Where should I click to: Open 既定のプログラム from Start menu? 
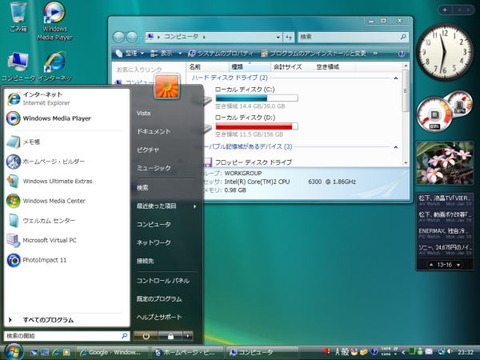tap(159, 299)
